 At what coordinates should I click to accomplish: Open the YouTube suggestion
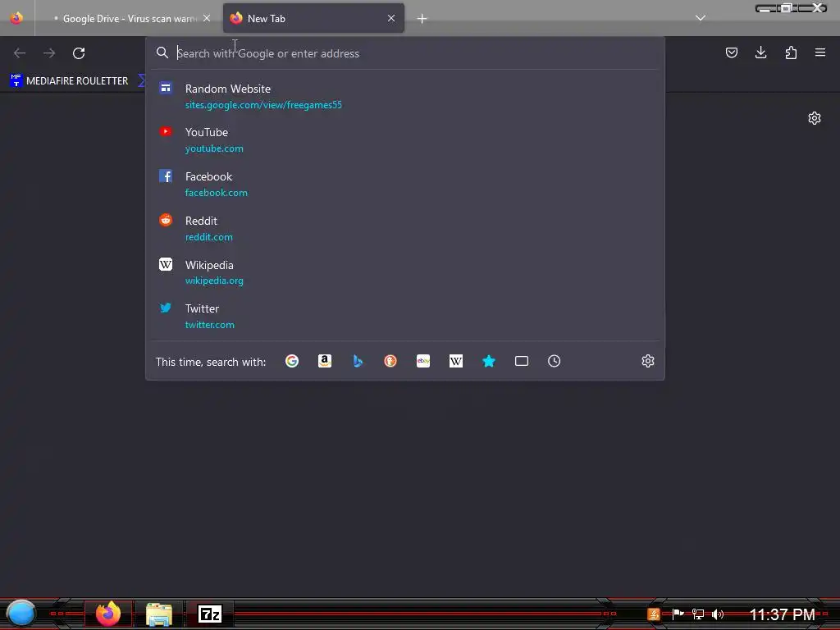[404, 139]
